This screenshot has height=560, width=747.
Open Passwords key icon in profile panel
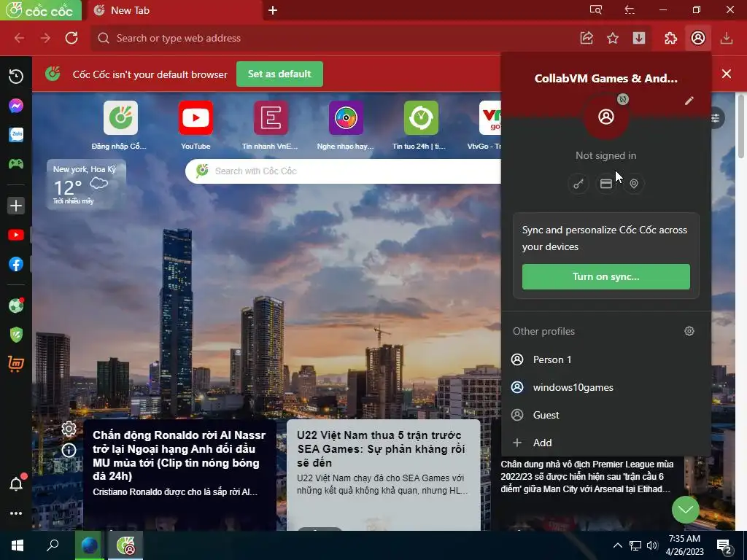[578, 184]
